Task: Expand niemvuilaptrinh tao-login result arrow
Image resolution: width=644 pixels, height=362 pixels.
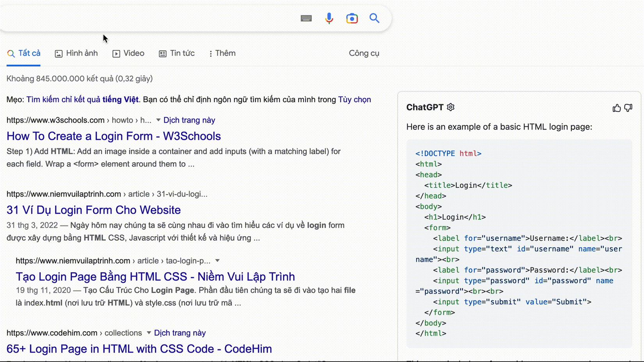Action: (217, 261)
